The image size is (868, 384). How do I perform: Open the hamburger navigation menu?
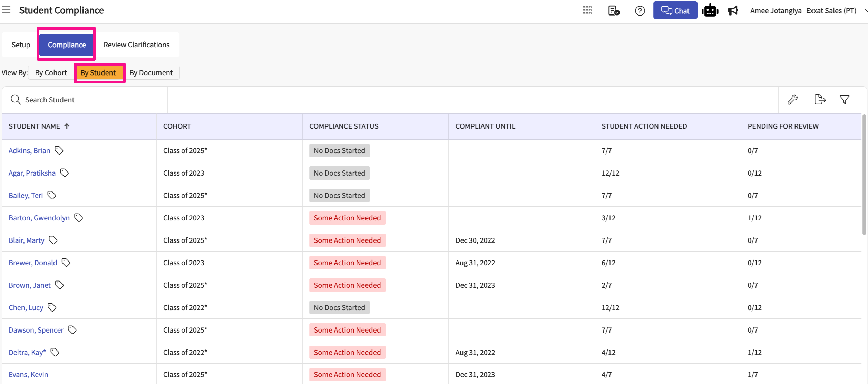(x=6, y=10)
